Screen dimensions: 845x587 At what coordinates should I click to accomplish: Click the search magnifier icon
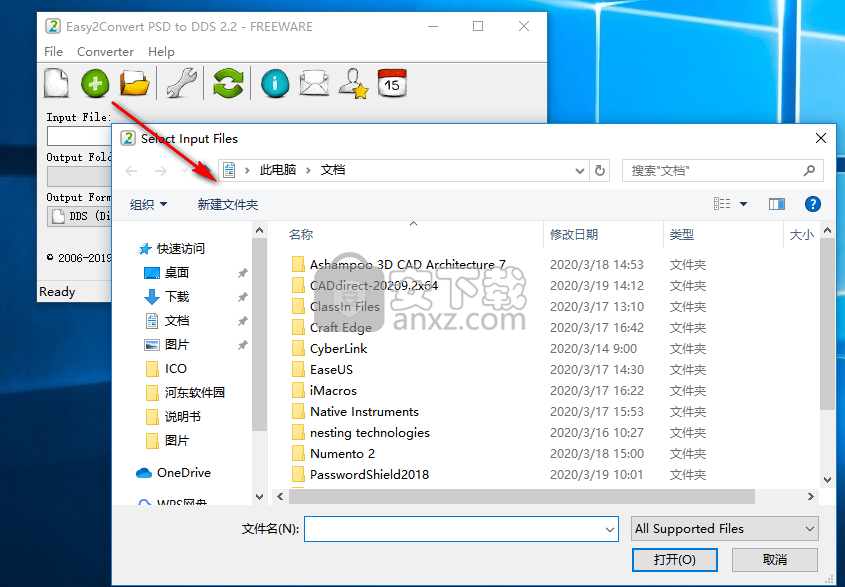coord(809,171)
